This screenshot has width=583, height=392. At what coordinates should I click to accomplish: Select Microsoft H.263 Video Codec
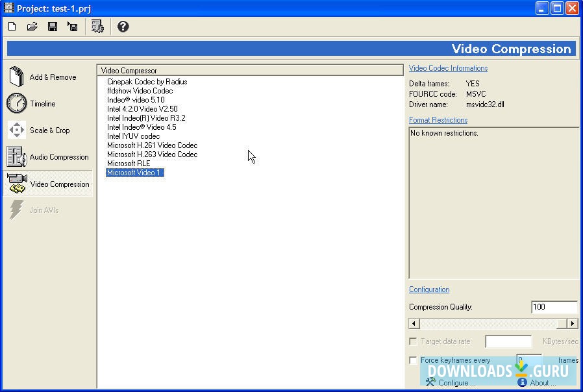point(152,154)
